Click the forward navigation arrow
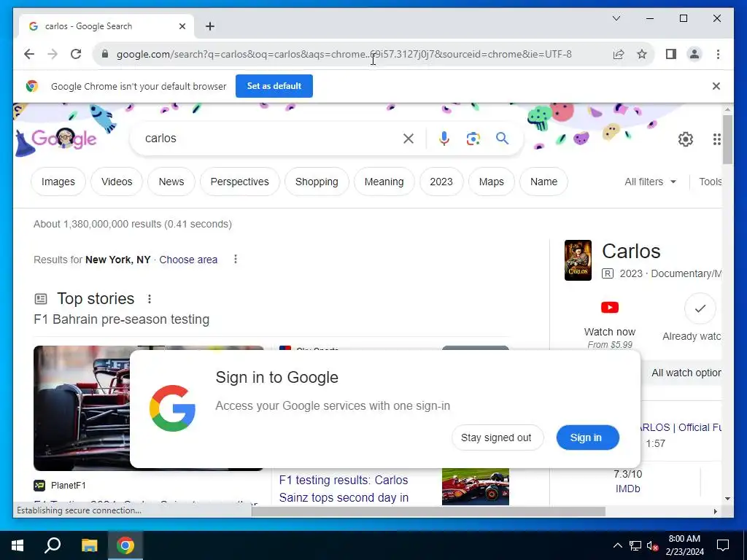The height and width of the screenshot is (560, 747). tap(53, 54)
